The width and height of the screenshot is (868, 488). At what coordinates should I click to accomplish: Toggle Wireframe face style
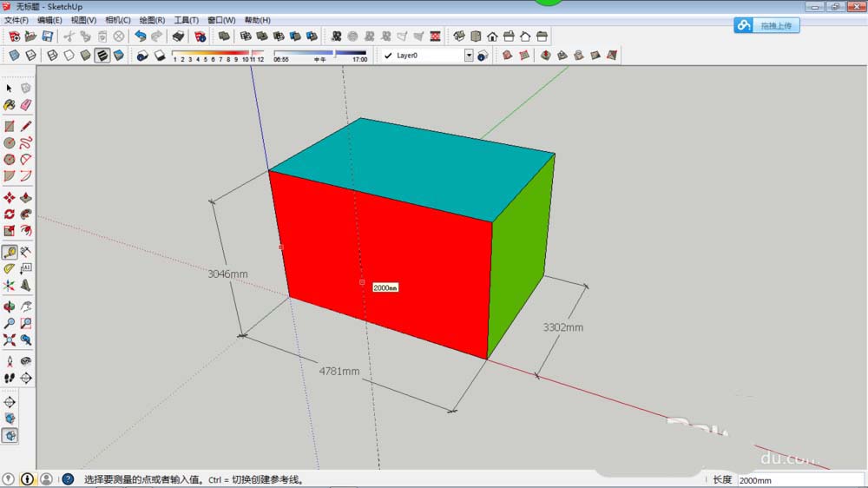(x=53, y=56)
